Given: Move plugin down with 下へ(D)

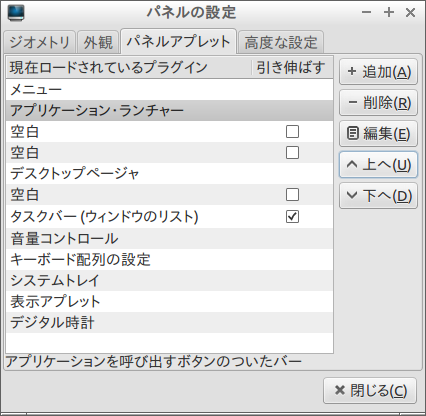Looking at the screenshot, I should [378, 196].
